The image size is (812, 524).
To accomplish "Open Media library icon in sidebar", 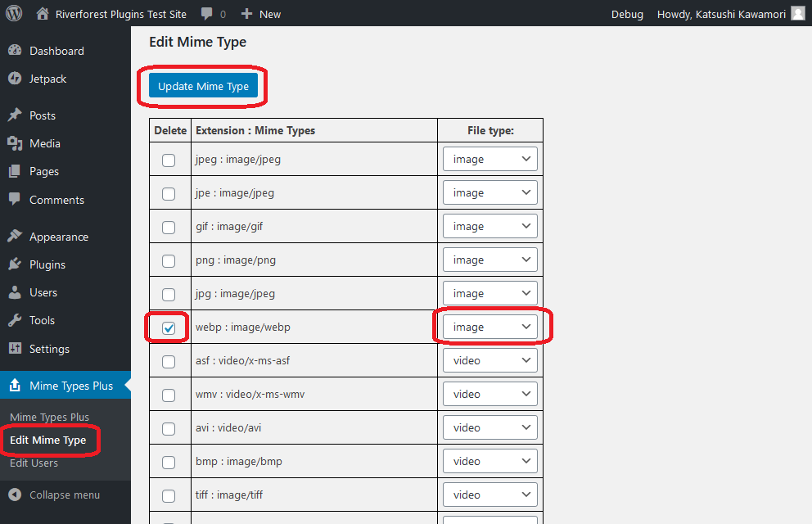I will [x=15, y=143].
